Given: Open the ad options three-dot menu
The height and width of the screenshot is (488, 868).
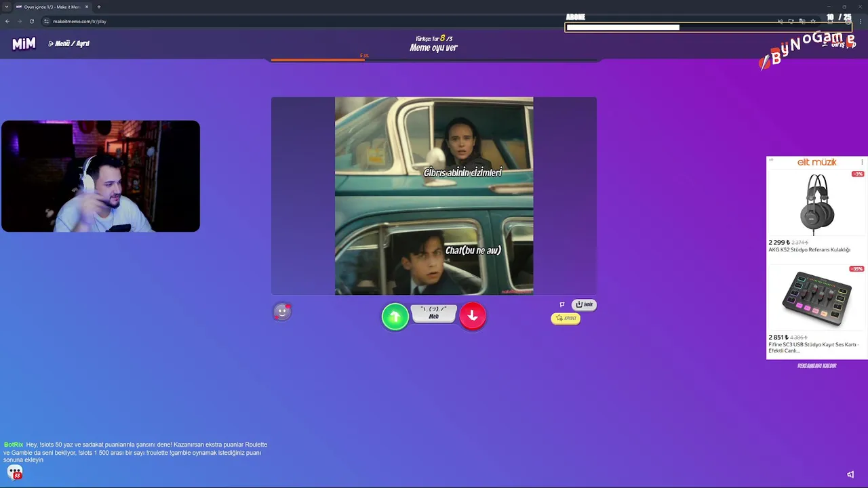Looking at the screenshot, I should [862, 162].
